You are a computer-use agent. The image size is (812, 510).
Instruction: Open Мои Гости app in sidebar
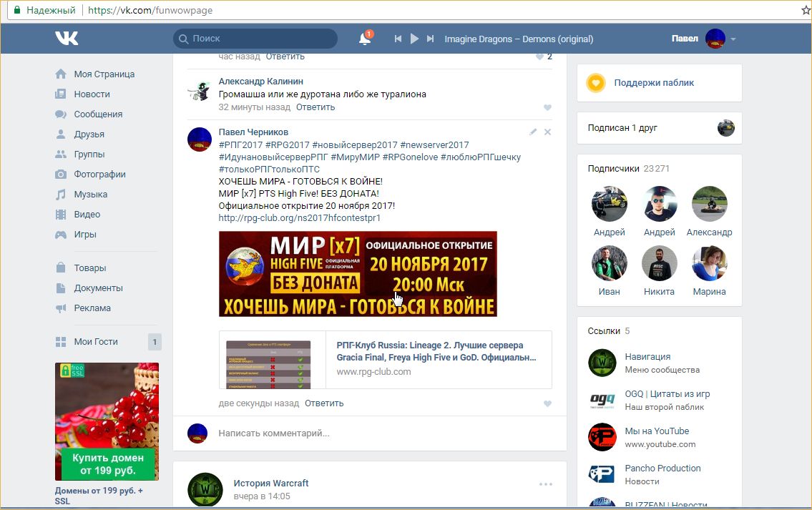pos(96,342)
